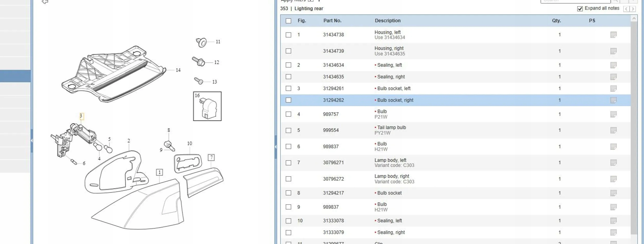Viewport: 644px width, 244px height.
Task: Click callout 14 beside the bracket drawing
Action: (178, 70)
